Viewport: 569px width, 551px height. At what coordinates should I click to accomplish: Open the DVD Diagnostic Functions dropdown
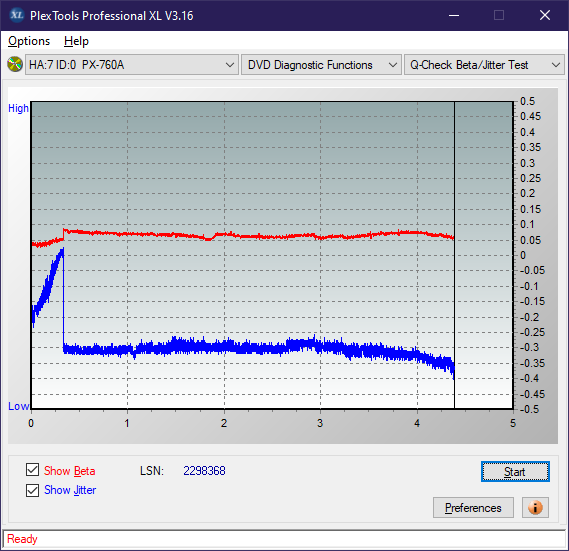pos(321,65)
